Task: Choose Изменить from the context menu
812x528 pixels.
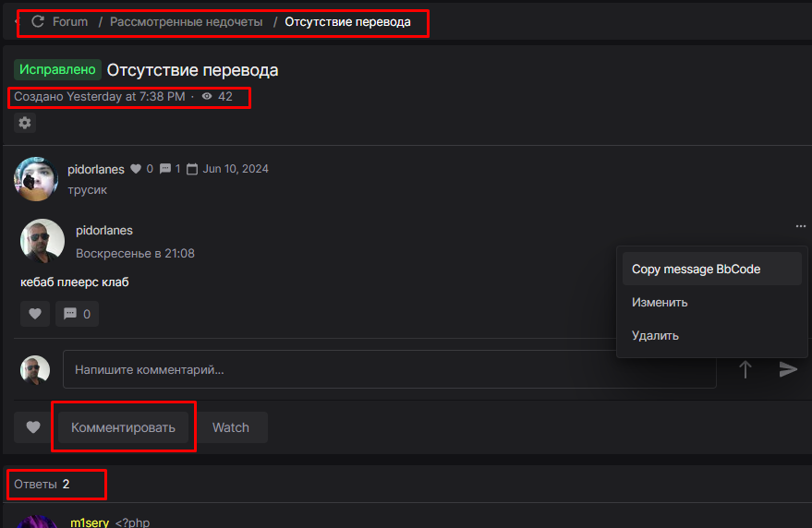Action: click(660, 302)
